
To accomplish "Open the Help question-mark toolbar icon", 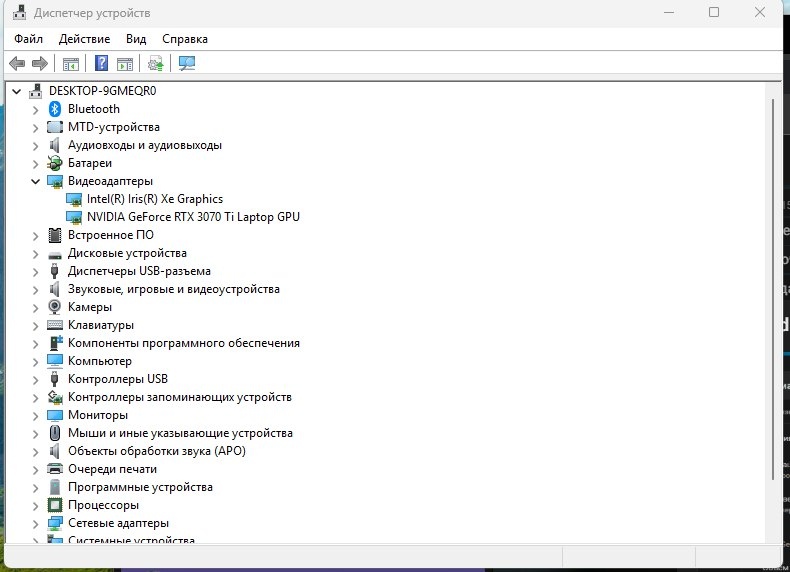I will [101, 63].
